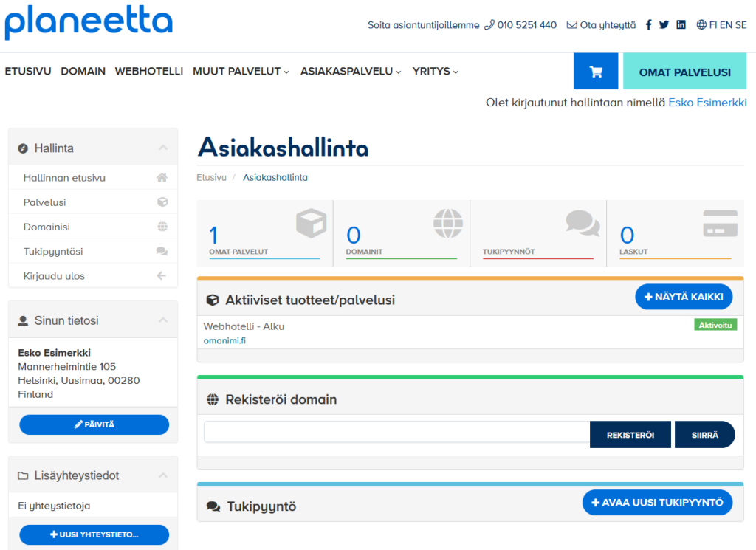This screenshot has width=756, height=550.
Task: Click the Asiakashallinta breadcrumb
Action: coord(275,177)
